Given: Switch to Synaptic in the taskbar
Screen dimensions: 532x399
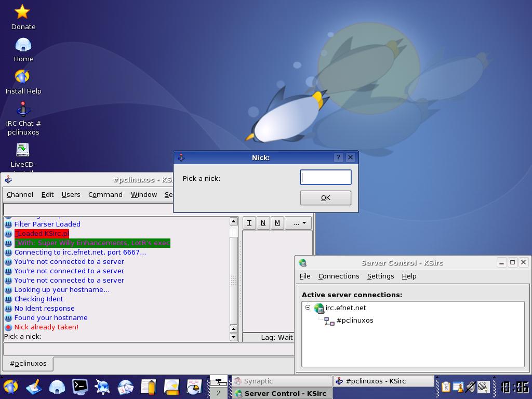Looking at the screenshot, I should coord(282,381).
